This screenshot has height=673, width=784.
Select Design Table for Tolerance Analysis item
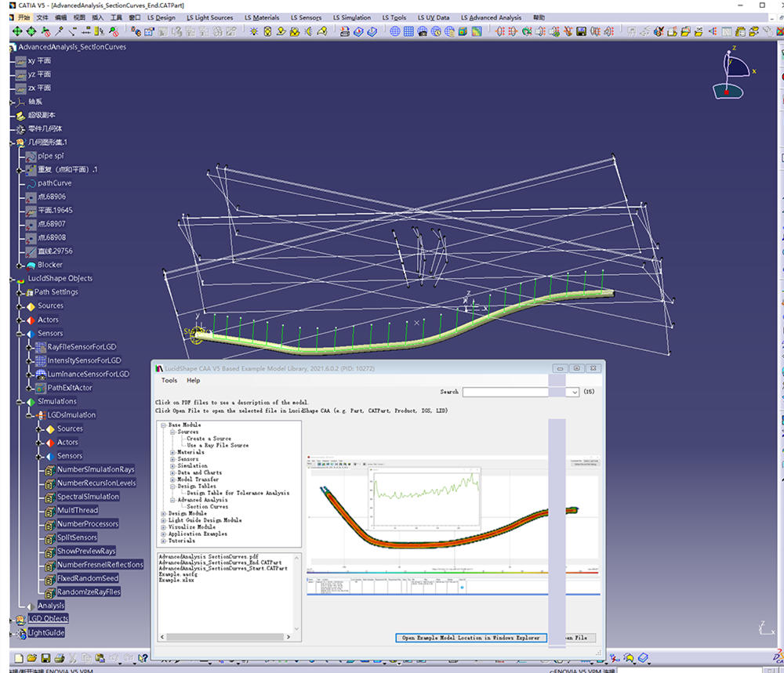pyautogui.click(x=238, y=493)
